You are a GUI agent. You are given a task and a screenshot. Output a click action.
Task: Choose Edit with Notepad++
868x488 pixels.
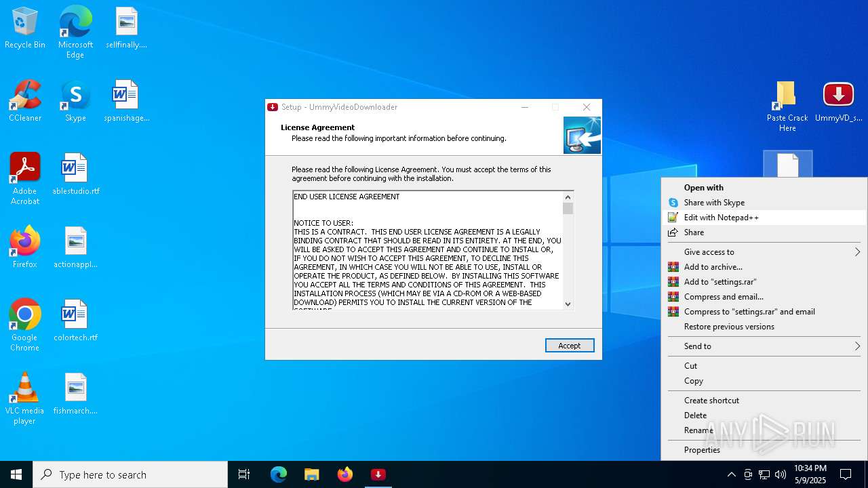pyautogui.click(x=764, y=218)
